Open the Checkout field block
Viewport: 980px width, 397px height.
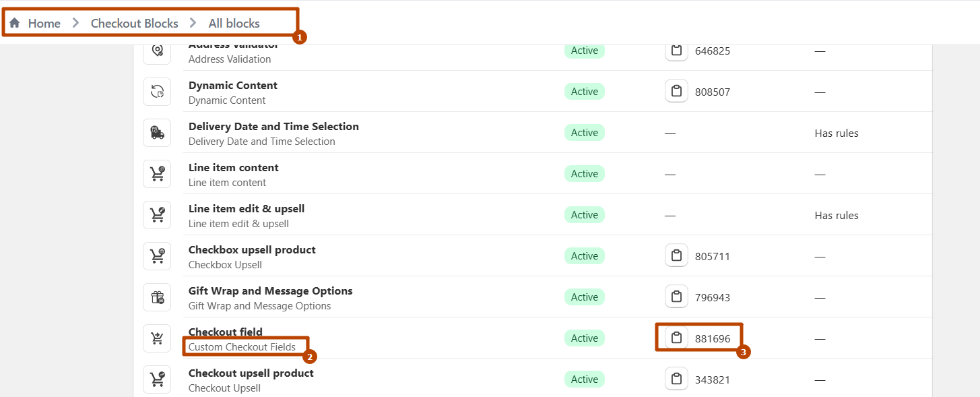coord(226,332)
